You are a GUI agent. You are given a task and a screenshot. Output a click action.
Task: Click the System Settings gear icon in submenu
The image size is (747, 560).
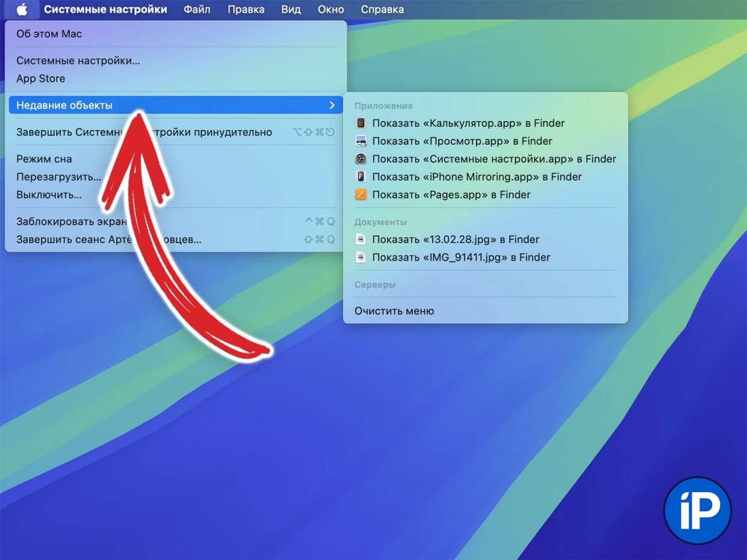click(x=361, y=159)
